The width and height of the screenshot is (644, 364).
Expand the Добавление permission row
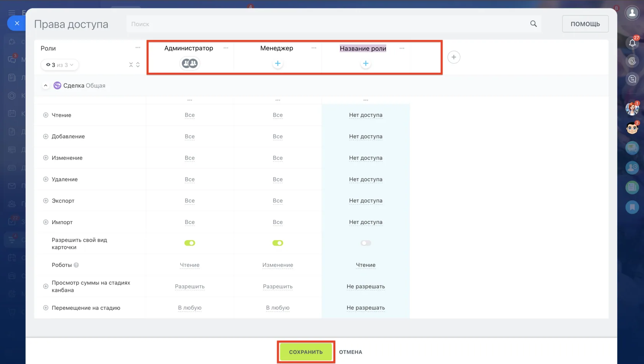[x=46, y=137]
